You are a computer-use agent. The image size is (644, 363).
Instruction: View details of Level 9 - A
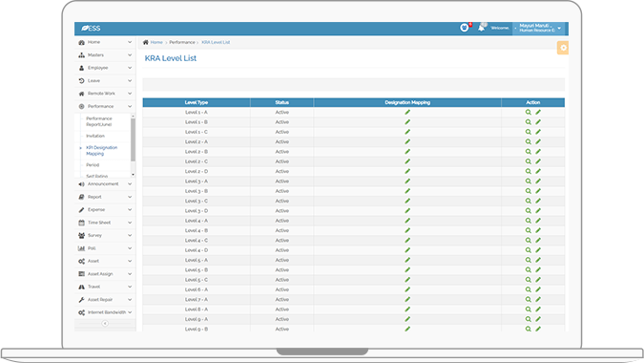(x=529, y=319)
